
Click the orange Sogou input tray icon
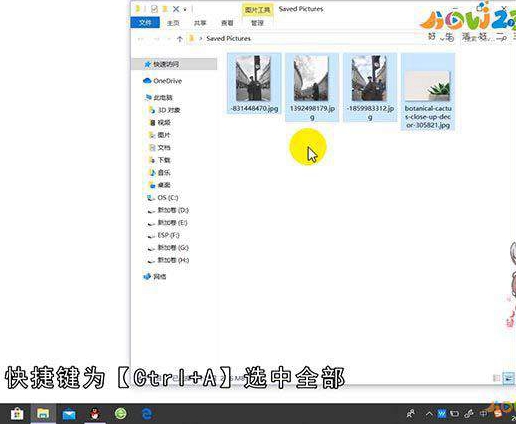point(498,414)
